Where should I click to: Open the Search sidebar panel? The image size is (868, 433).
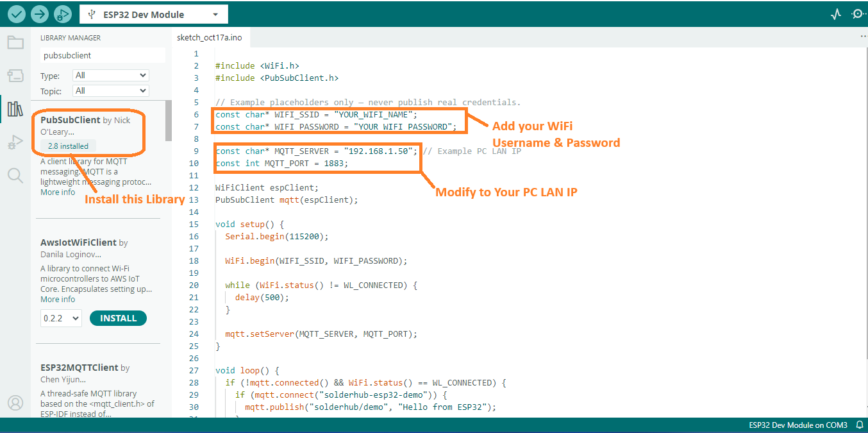pos(15,175)
